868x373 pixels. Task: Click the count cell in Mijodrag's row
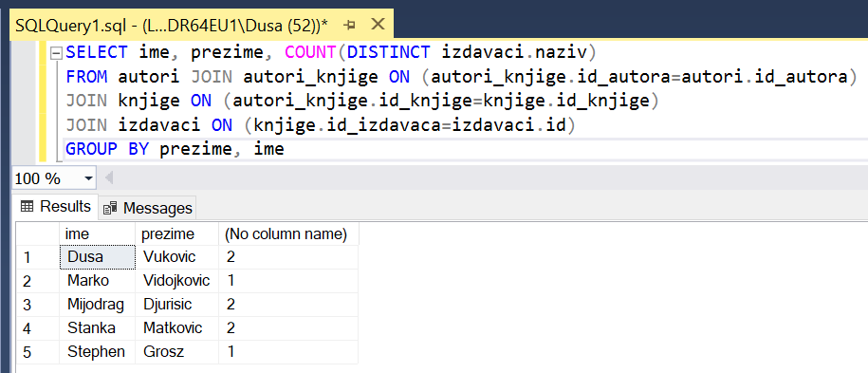(289, 306)
